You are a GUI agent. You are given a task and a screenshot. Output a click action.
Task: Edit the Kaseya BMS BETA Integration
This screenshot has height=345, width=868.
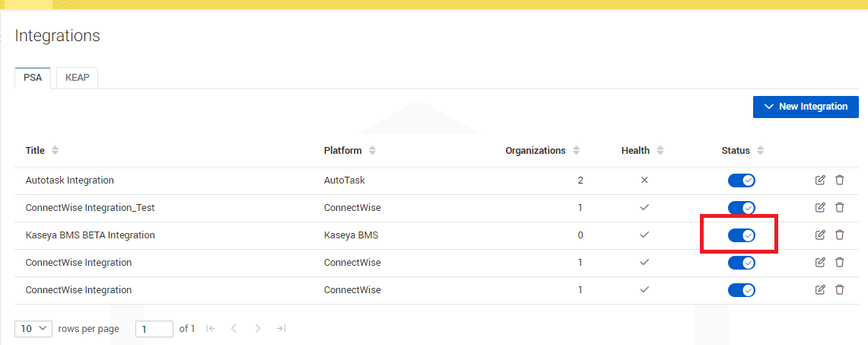(x=820, y=235)
